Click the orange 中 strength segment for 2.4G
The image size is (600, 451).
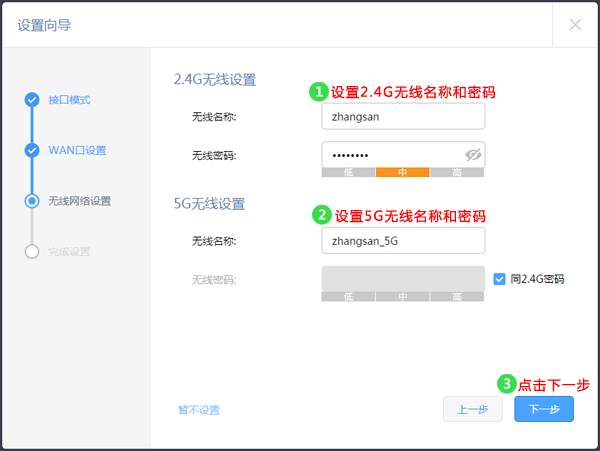point(403,172)
